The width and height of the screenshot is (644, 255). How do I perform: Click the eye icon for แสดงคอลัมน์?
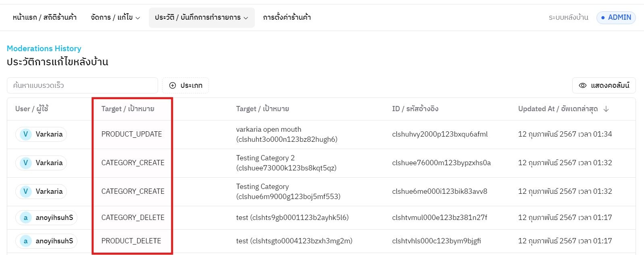[x=582, y=85]
